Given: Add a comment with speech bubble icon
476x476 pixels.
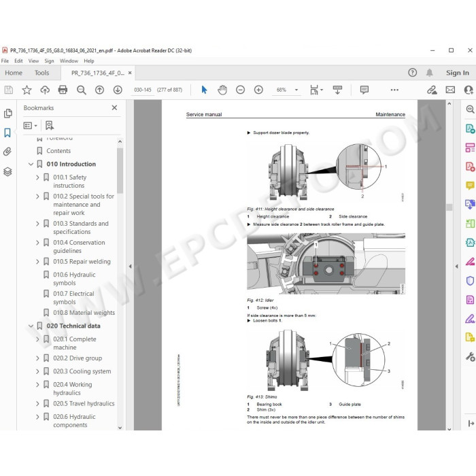Looking at the screenshot, I should (x=364, y=90).
